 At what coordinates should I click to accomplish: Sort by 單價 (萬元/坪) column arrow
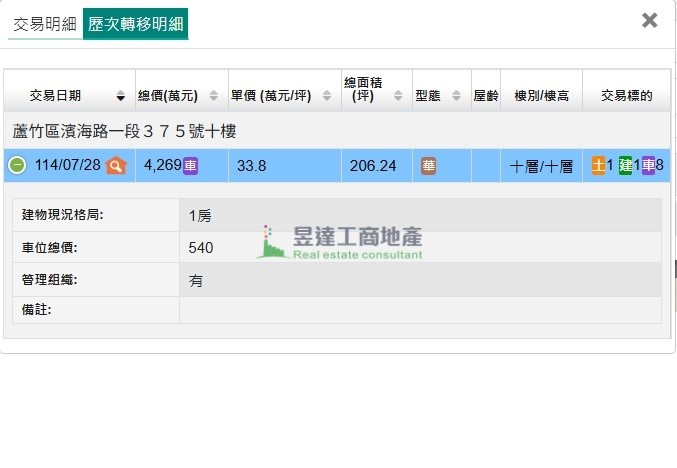[328, 97]
